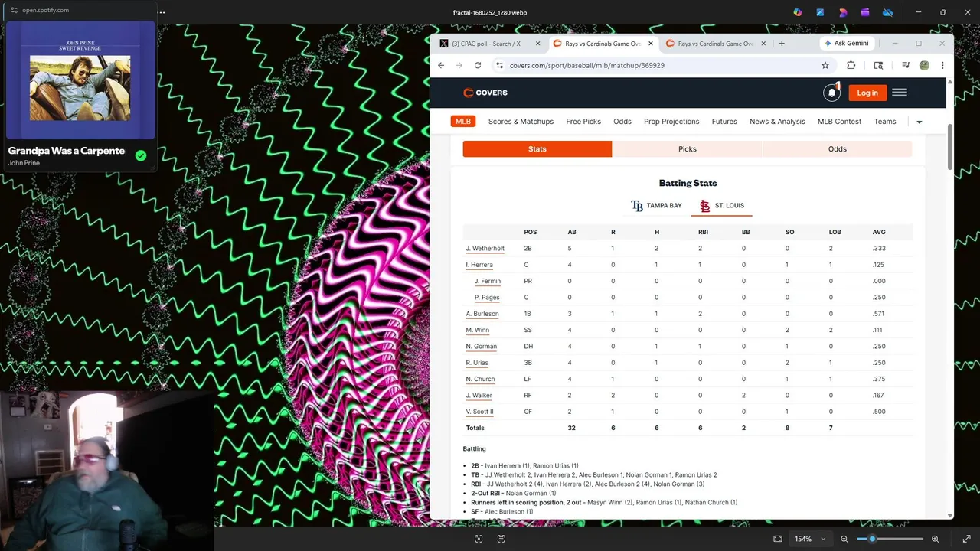Click the Log in button
The height and width of the screenshot is (551, 980).
(867, 93)
